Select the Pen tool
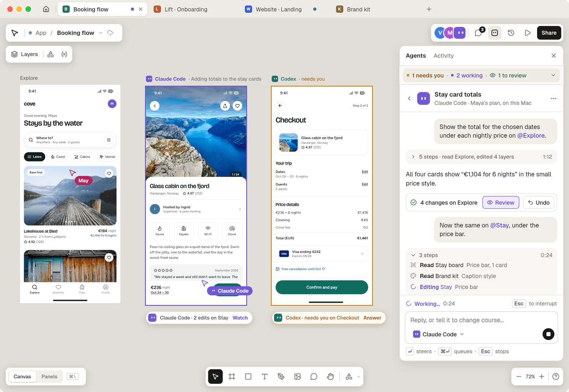The width and height of the screenshot is (569, 392). click(281, 377)
